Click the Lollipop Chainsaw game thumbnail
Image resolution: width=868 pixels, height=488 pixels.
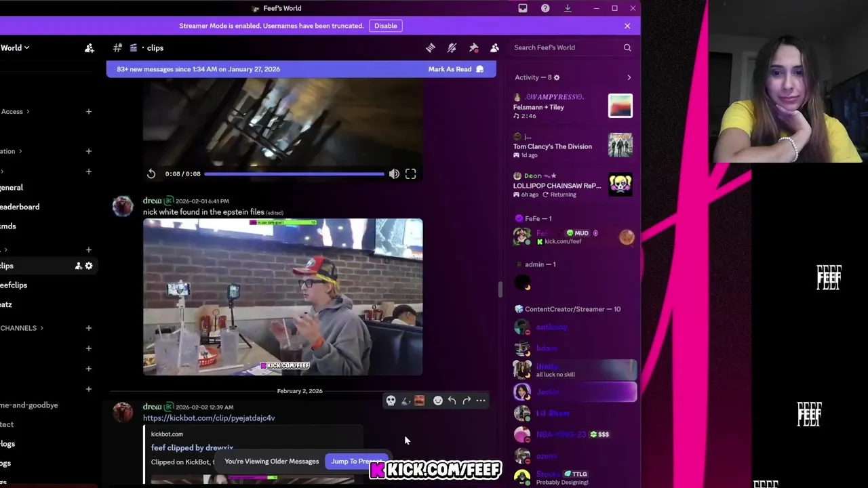pos(620,184)
